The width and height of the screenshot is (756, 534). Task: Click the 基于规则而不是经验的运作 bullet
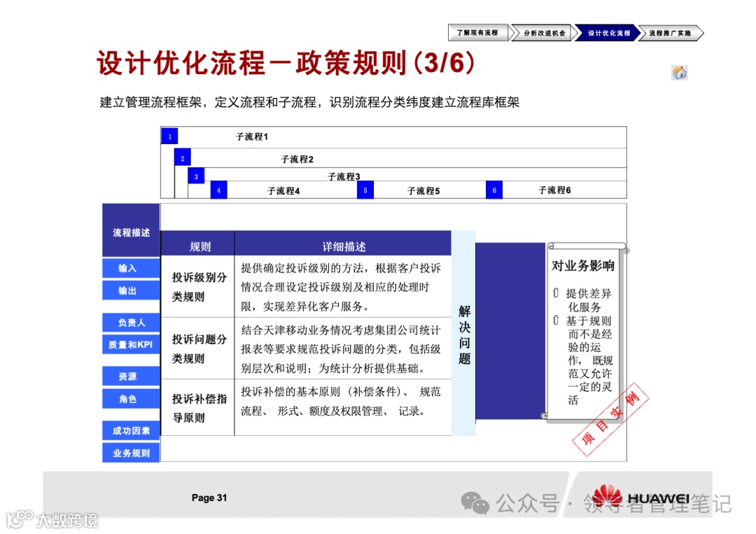(x=583, y=360)
